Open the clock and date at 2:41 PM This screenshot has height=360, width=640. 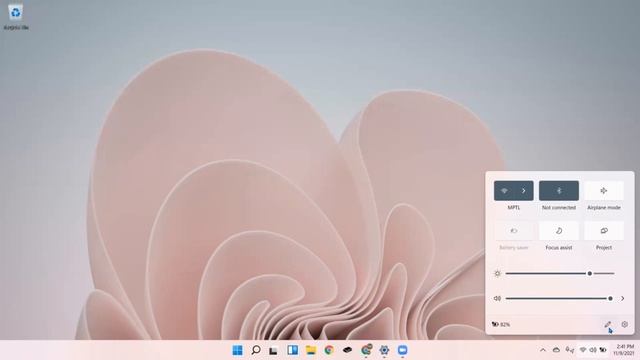623,350
